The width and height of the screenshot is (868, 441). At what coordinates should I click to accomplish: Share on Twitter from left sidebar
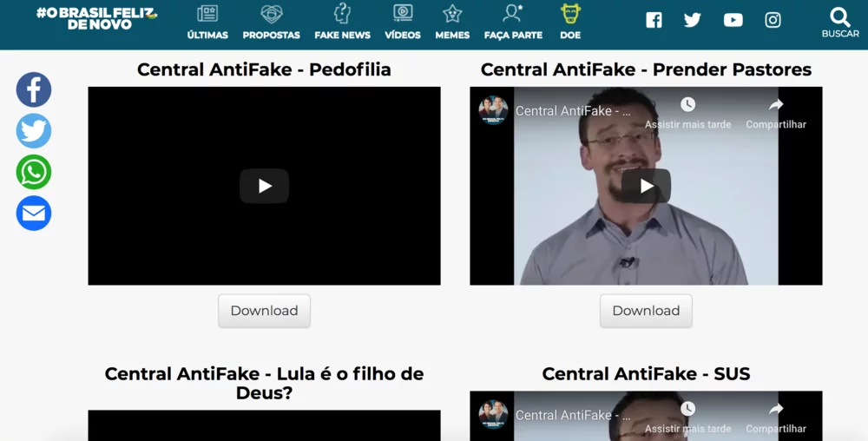click(34, 131)
